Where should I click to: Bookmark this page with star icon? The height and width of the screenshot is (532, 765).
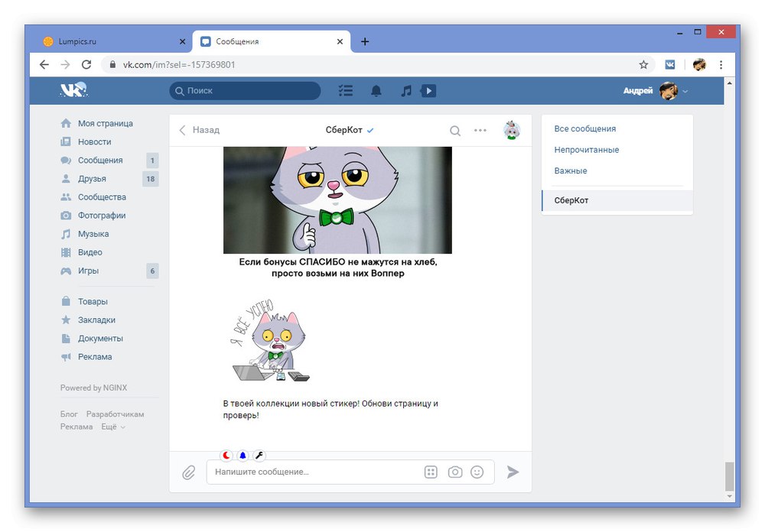coord(643,64)
